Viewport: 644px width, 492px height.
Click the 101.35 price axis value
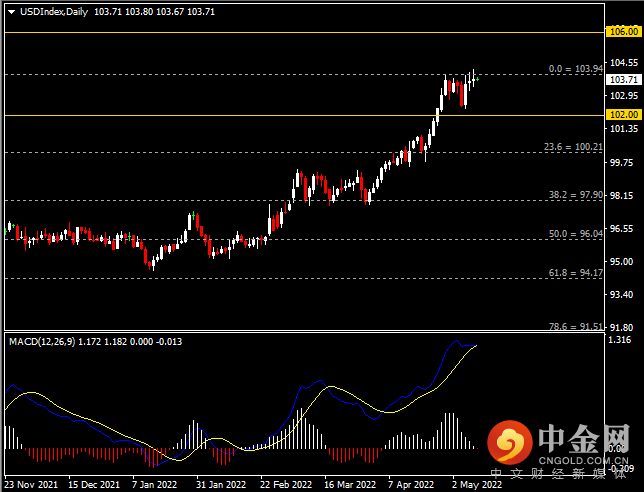click(624, 129)
